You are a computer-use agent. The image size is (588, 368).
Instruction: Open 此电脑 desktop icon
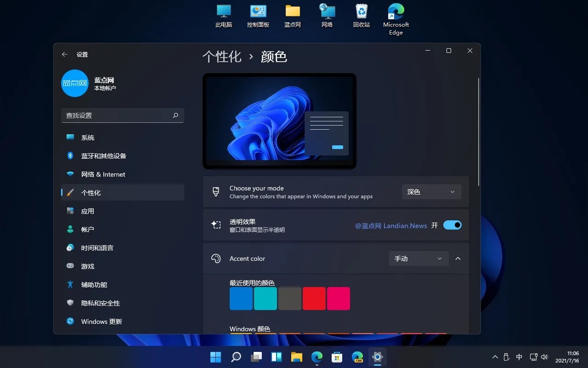224,16
